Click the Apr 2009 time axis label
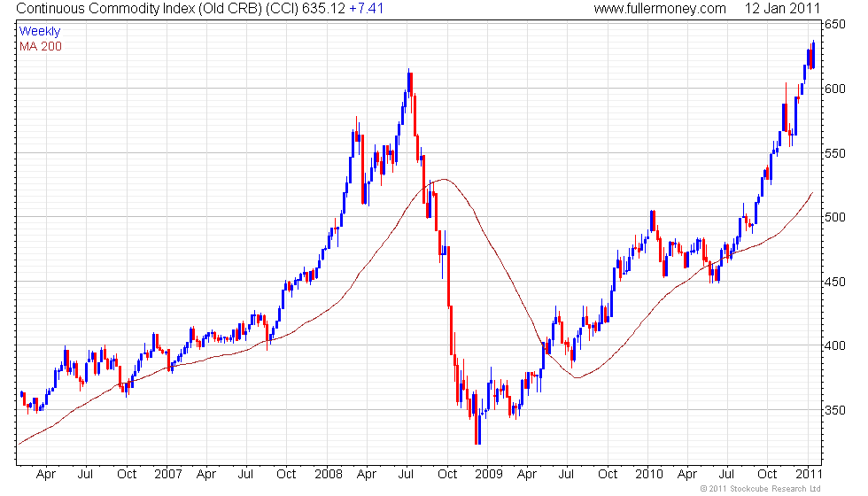Viewport: 868px width, 496px height. pos(527,475)
